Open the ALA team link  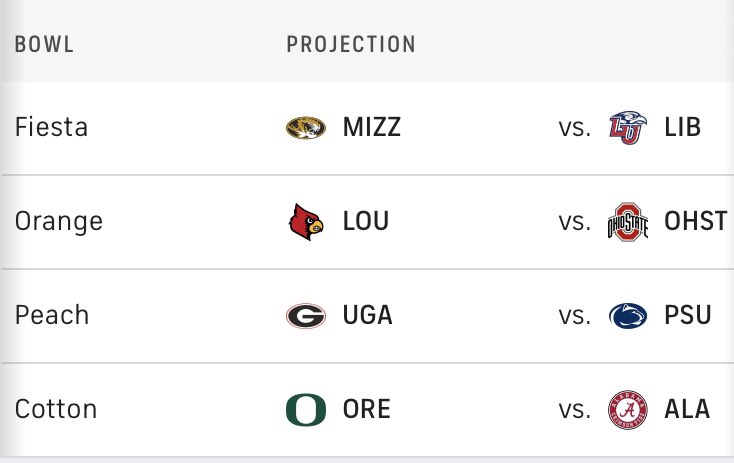(x=687, y=409)
